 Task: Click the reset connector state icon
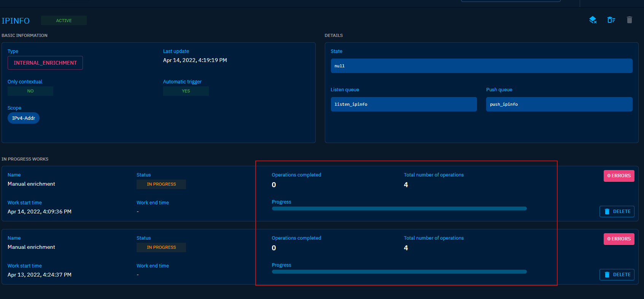tap(593, 20)
